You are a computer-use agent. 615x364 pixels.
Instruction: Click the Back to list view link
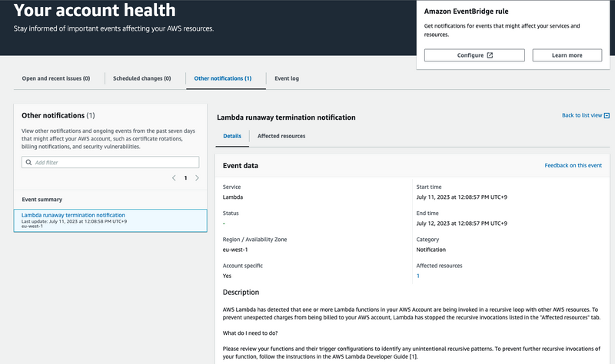(581, 115)
